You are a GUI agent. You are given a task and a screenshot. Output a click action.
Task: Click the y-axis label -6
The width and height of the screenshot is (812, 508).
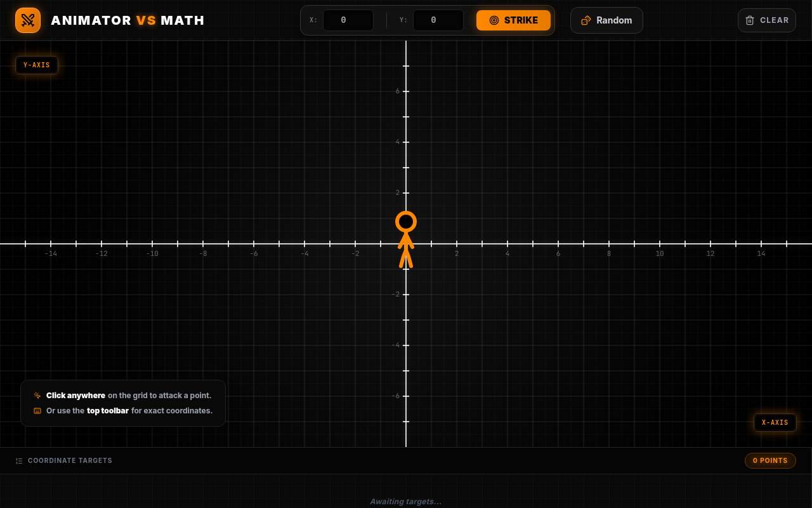coord(396,396)
